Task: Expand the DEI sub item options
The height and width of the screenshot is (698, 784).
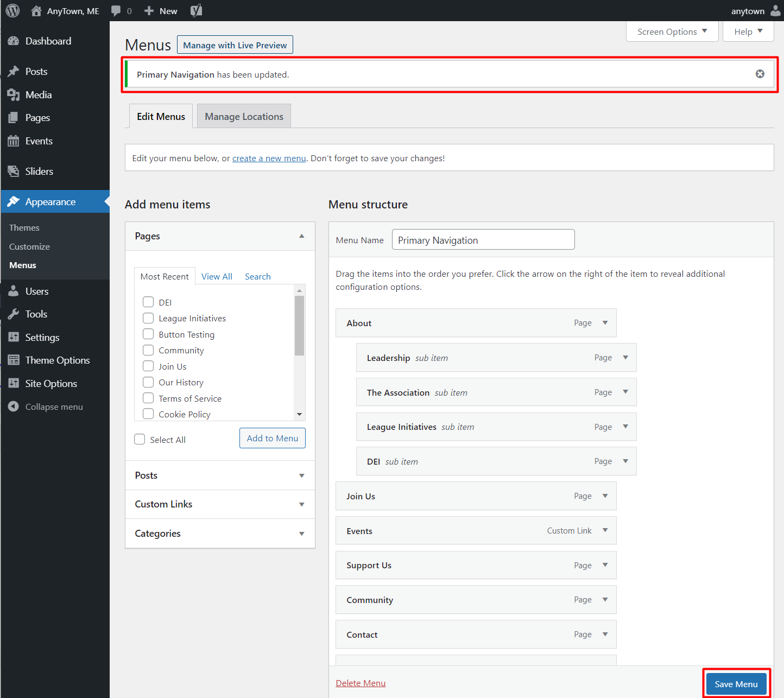Action: click(625, 461)
